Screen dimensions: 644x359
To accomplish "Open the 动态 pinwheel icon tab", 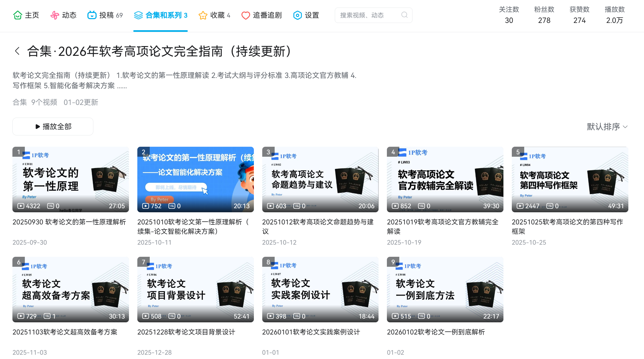I will (x=54, y=15).
